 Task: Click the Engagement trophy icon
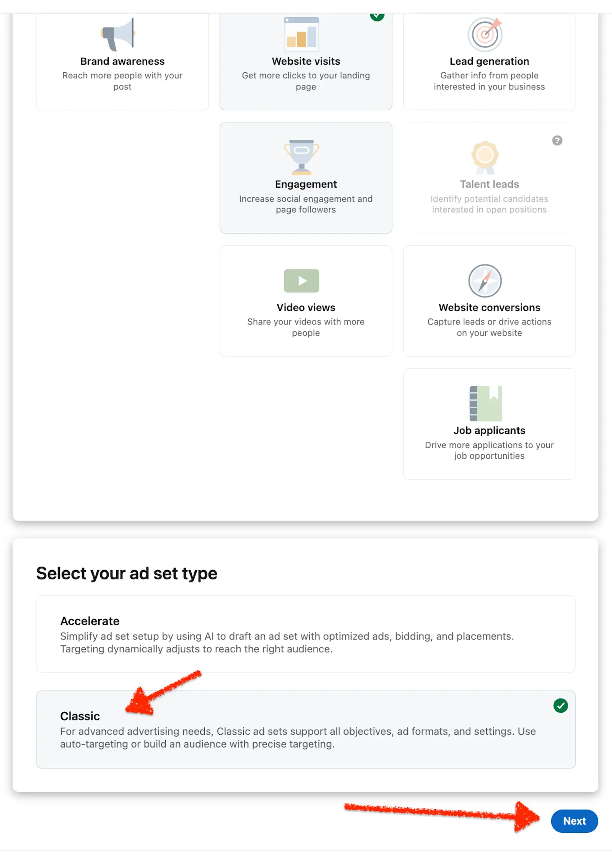[301, 157]
